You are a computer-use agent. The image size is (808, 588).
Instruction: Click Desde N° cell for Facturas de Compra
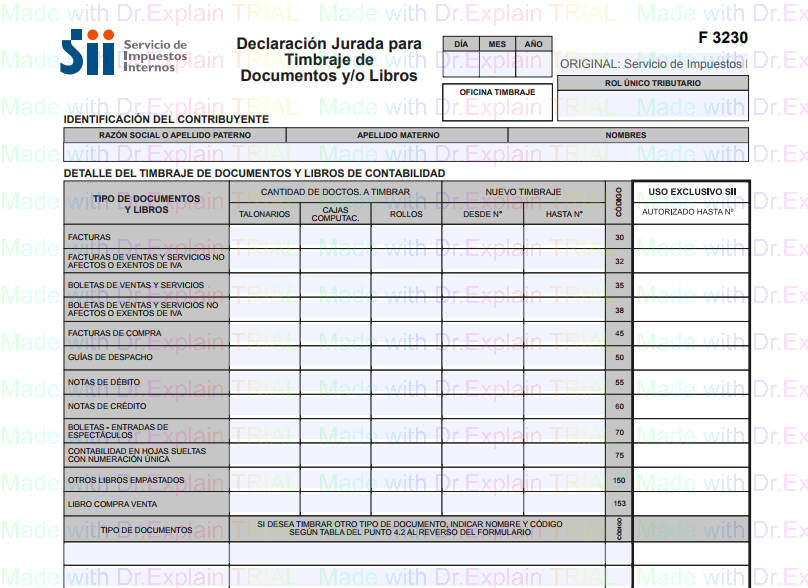click(x=482, y=333)
